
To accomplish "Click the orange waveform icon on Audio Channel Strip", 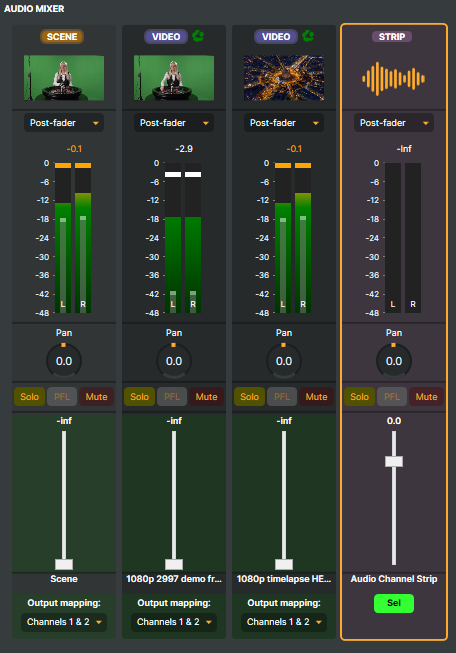I will pyautogui.click(x=394, y=78).
